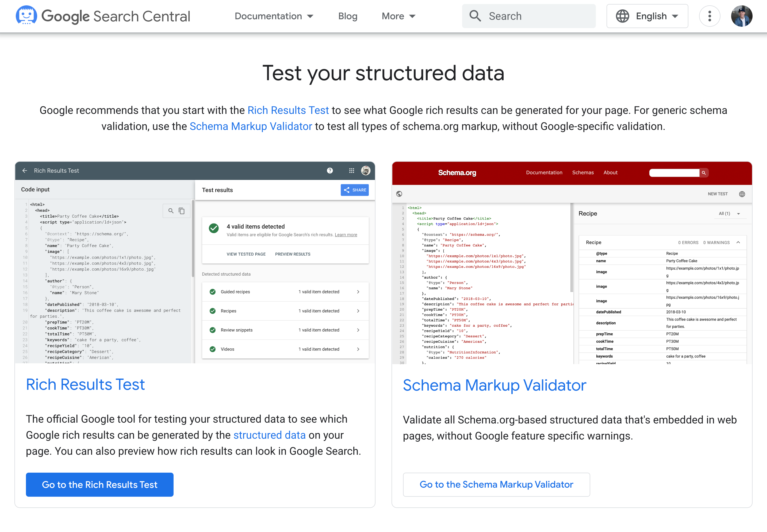Select the English language menu item
This screenshot has height=532, width=767.
(x=649, y=16)
